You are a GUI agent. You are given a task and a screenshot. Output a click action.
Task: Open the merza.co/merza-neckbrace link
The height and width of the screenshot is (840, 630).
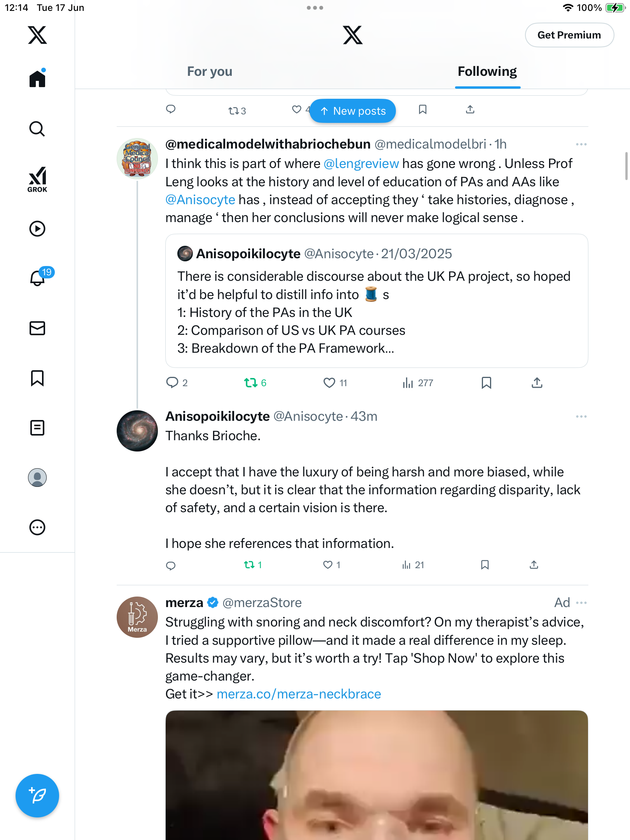[299, 694]
